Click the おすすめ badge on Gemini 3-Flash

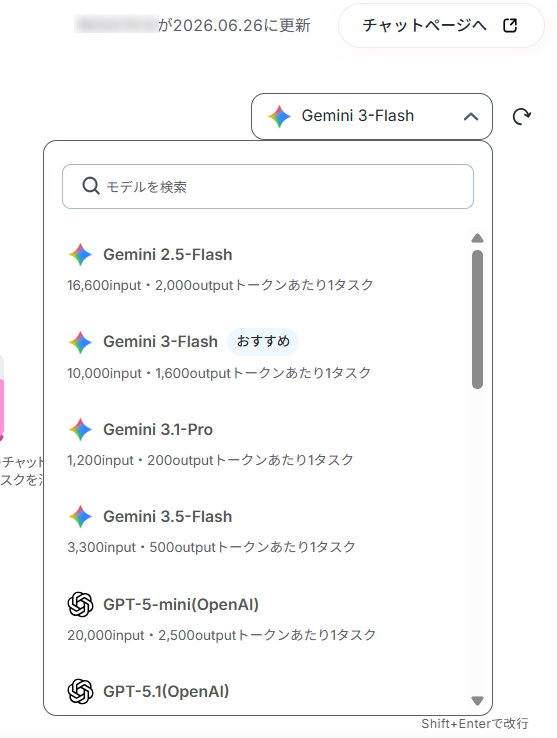(x=263, y=341)
